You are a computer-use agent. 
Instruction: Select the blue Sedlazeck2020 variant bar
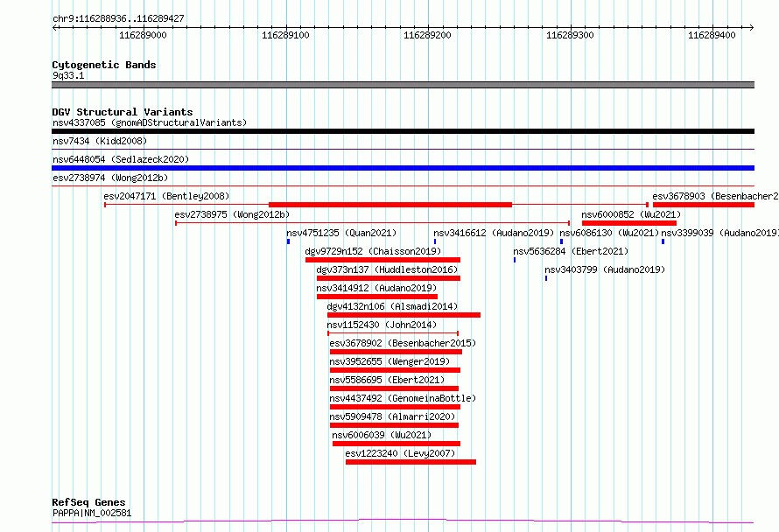click(403, 168)
